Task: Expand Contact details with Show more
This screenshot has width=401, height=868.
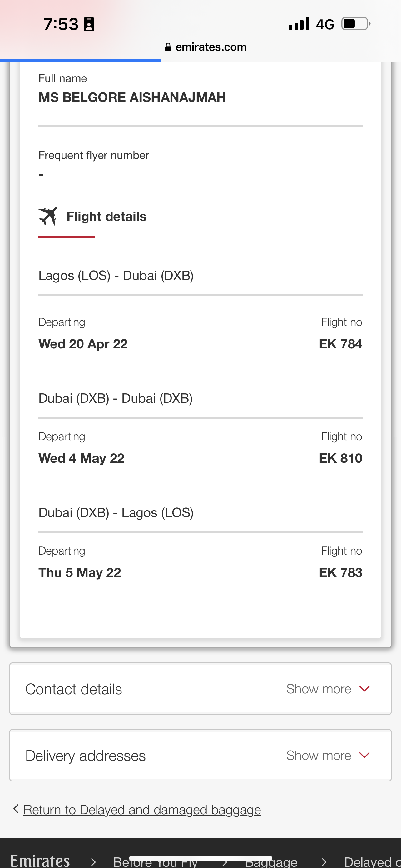Action: [x=319, y=689]
